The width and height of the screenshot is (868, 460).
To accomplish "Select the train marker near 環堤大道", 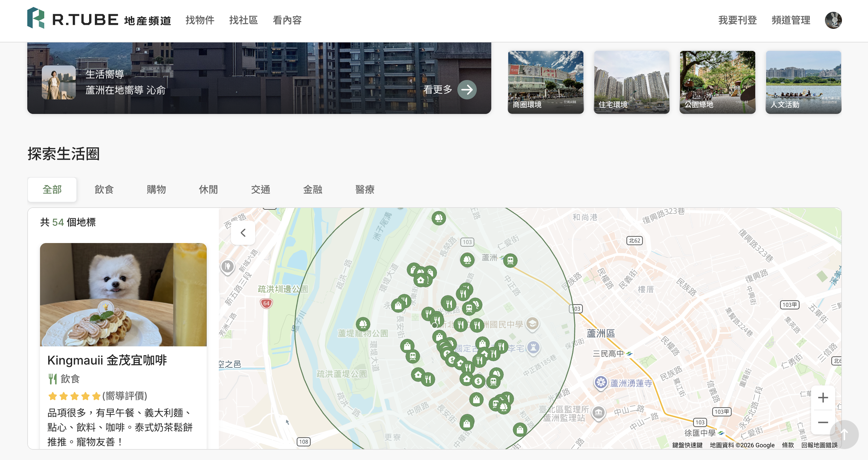I will pos(413,356).
